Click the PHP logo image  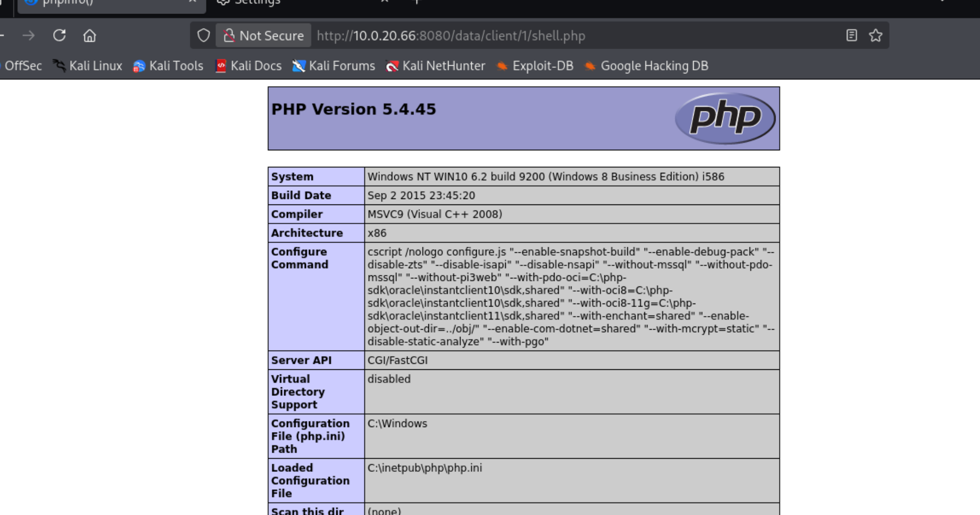tap(725, 118)
